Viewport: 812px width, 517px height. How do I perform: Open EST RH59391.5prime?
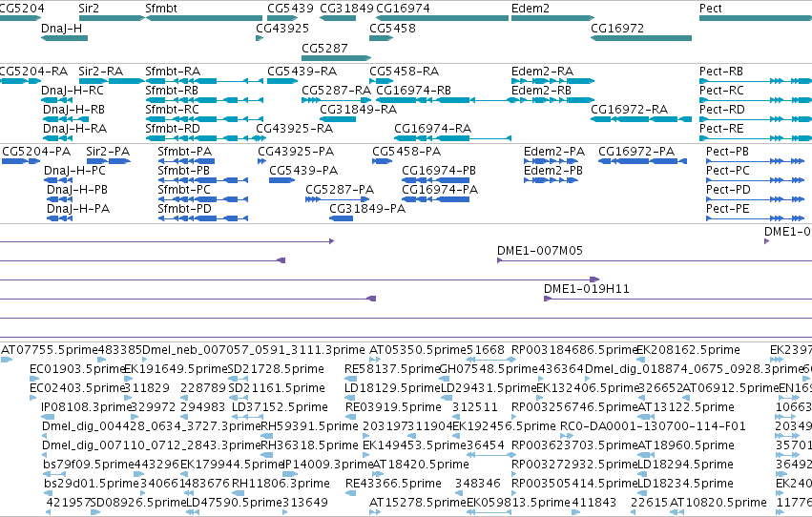(x=310, y=427)
